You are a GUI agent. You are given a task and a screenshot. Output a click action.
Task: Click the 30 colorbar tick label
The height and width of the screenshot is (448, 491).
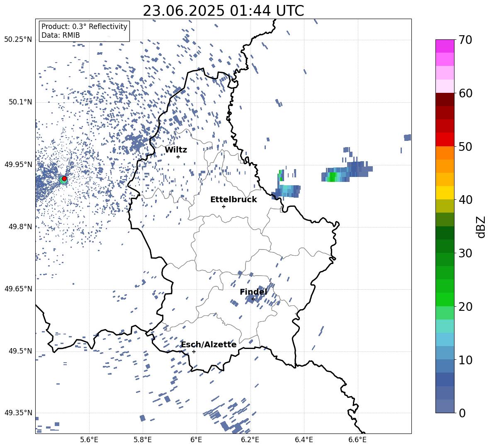[465, 253]
